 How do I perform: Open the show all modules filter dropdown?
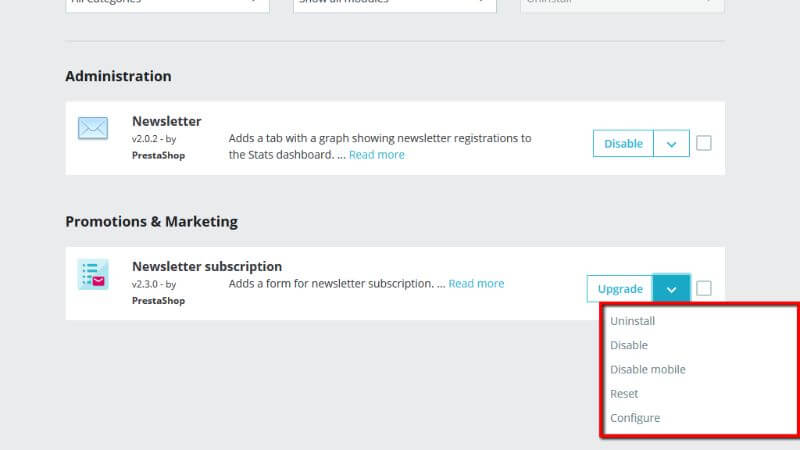coord(395,5)
